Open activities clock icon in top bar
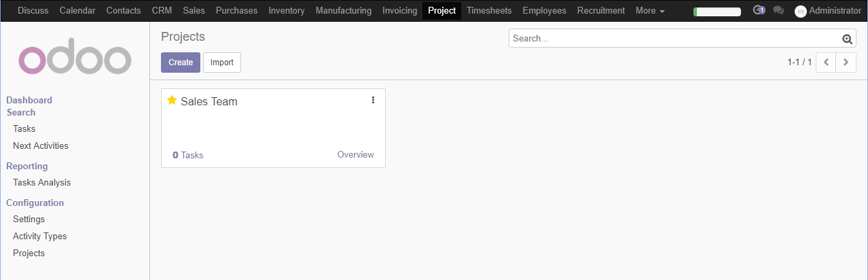This screenshot has height=280, width=868. (x=759, y=10)
